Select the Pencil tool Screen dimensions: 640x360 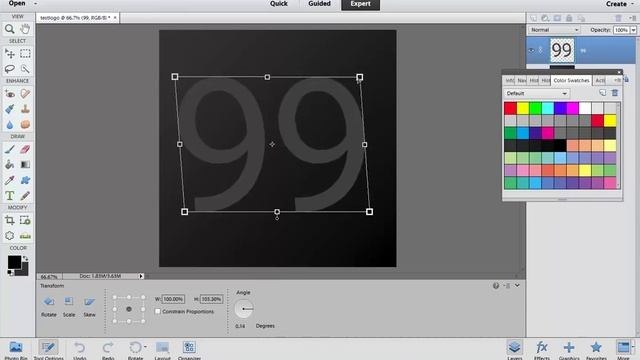(25, 196)
